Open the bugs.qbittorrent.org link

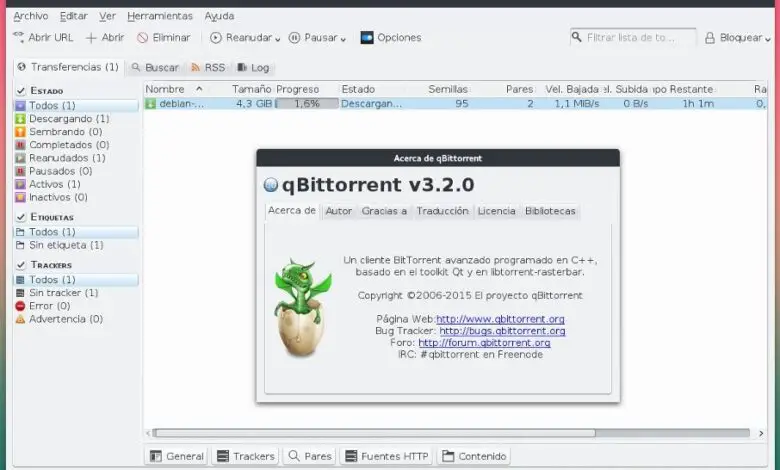click(x=502, y=331)
